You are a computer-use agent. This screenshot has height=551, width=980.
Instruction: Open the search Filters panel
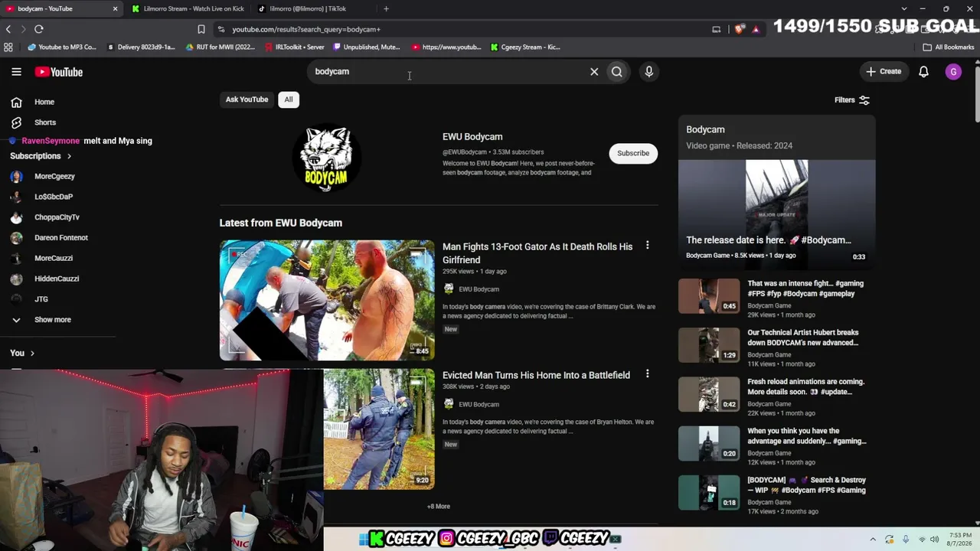point(852,100)
